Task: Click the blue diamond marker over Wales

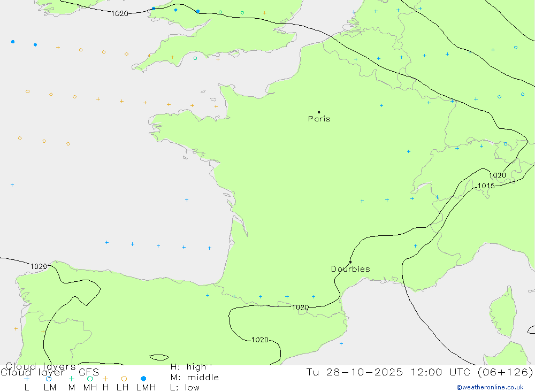Action: tap(175, 10)
